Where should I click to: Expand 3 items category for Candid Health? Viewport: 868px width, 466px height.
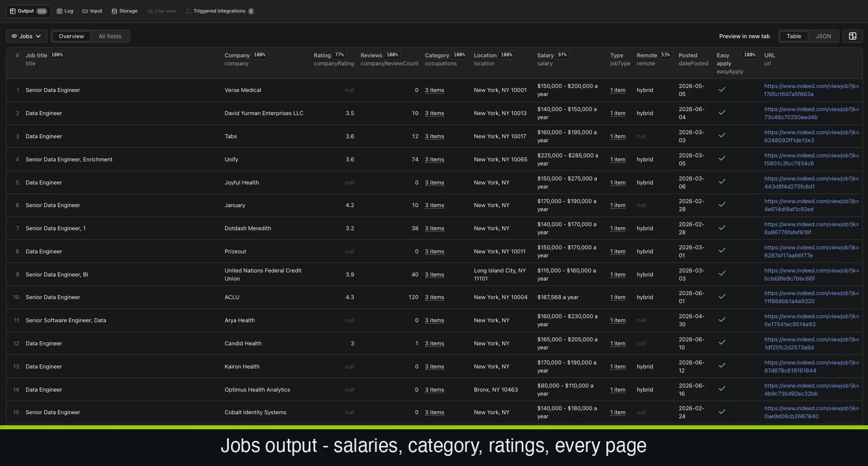pos(434,344)
